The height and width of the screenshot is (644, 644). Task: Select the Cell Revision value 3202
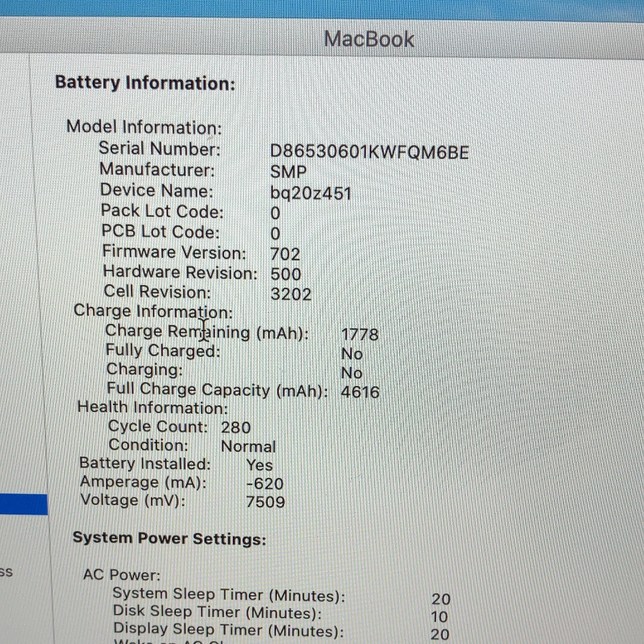pos(291,294)
